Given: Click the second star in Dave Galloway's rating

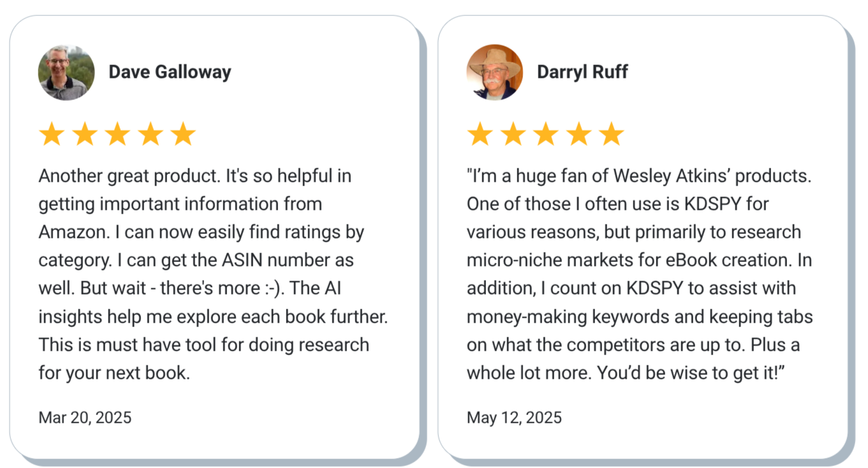Looking at the screenshot, I should (84, 135).
